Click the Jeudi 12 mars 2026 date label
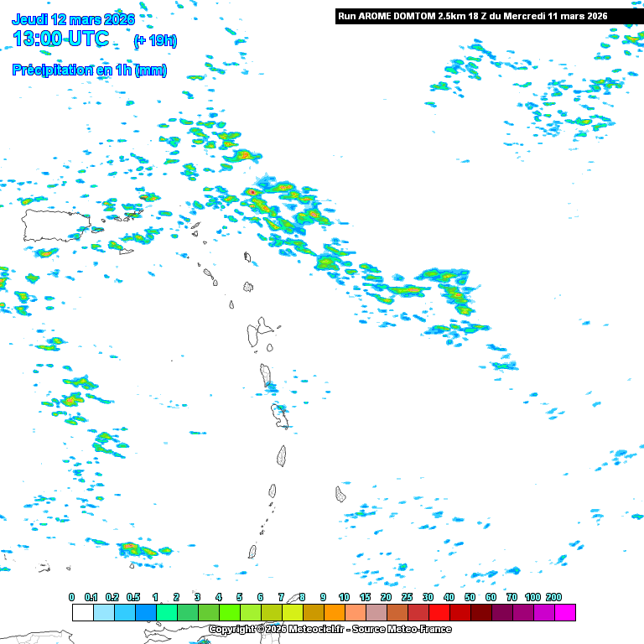Screen dimensions: 644x644 tap(73, 18)
